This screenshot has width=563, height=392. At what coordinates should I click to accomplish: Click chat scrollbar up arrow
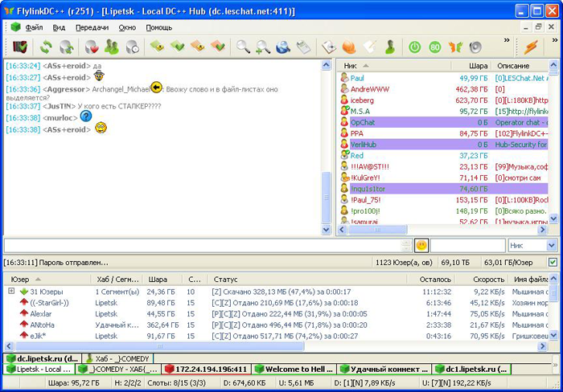(326, 65)
